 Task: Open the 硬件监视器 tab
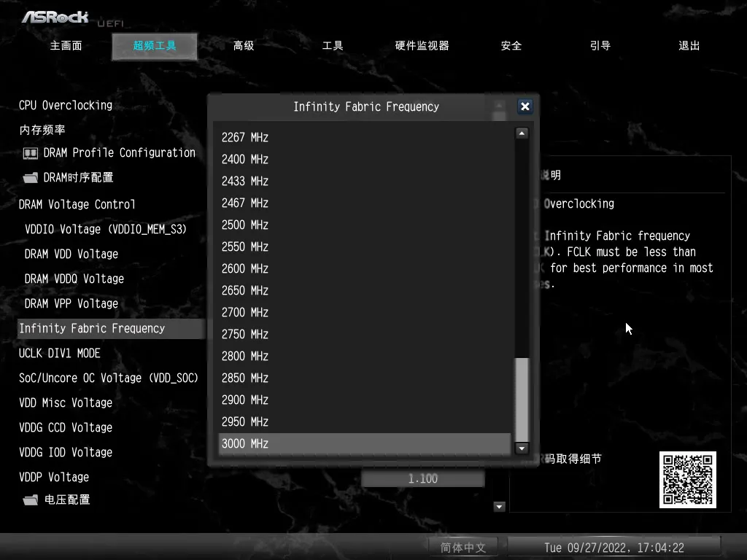click(x=422, y=46)
